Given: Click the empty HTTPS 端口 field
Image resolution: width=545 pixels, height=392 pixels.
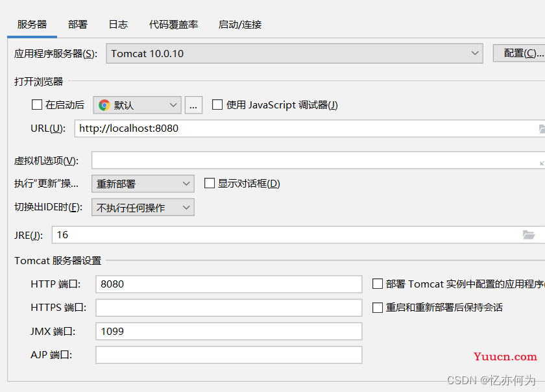Looking at the screenshot, I should tap(228, 308).
